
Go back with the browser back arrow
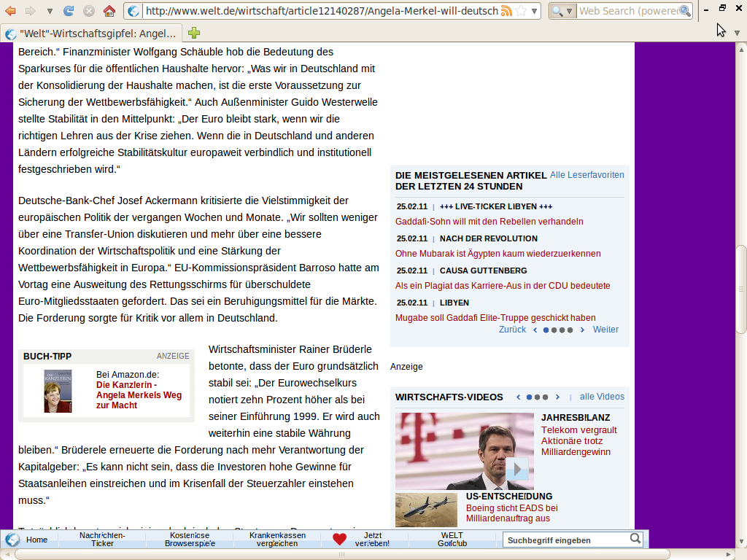[x=10, y=10]
